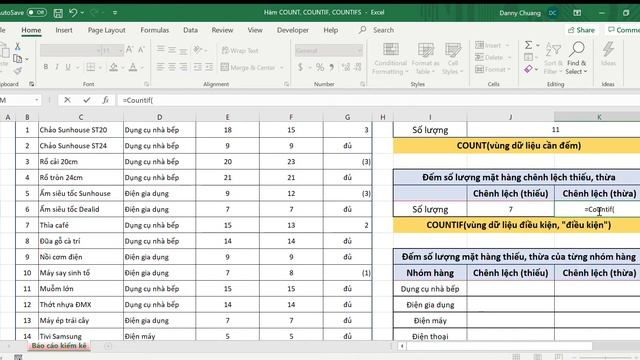Open the Formulas ribbon tab
640x360 pixels.
coord(154,30)
